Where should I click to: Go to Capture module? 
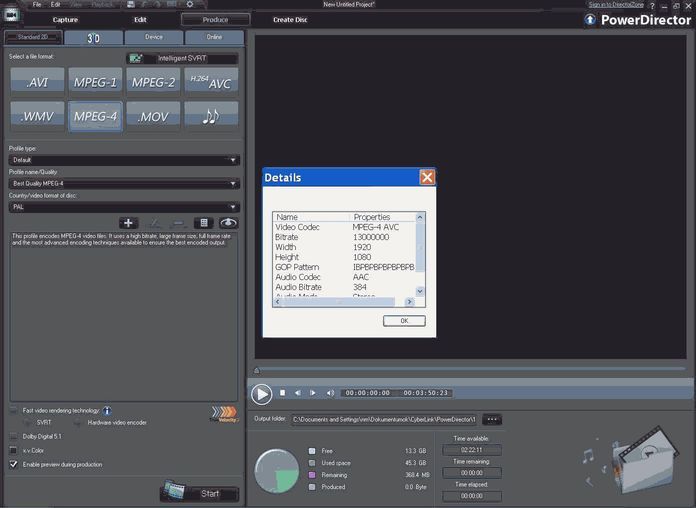(x=65, y=20)
